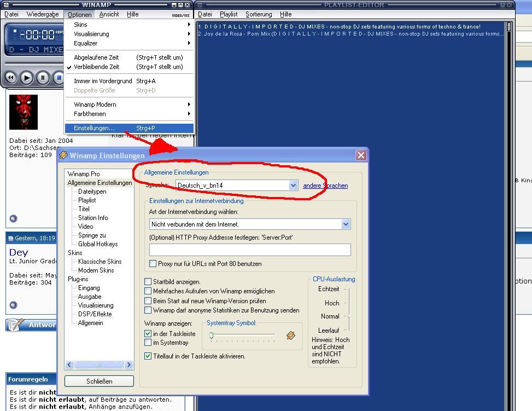Select Verbleibende Zeit checked menu entry
Viewport: 532px width, 411px height.
tap(129, 67)
